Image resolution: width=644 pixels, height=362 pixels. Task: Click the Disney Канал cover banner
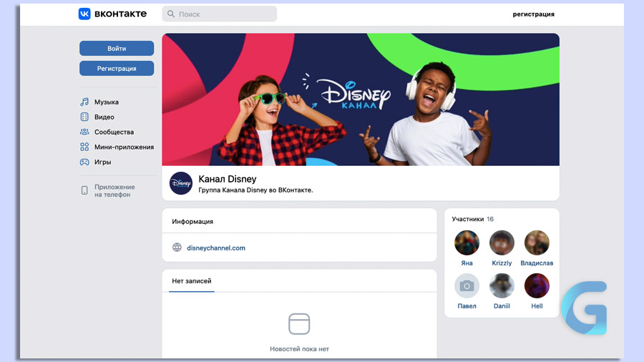point(361,99)
